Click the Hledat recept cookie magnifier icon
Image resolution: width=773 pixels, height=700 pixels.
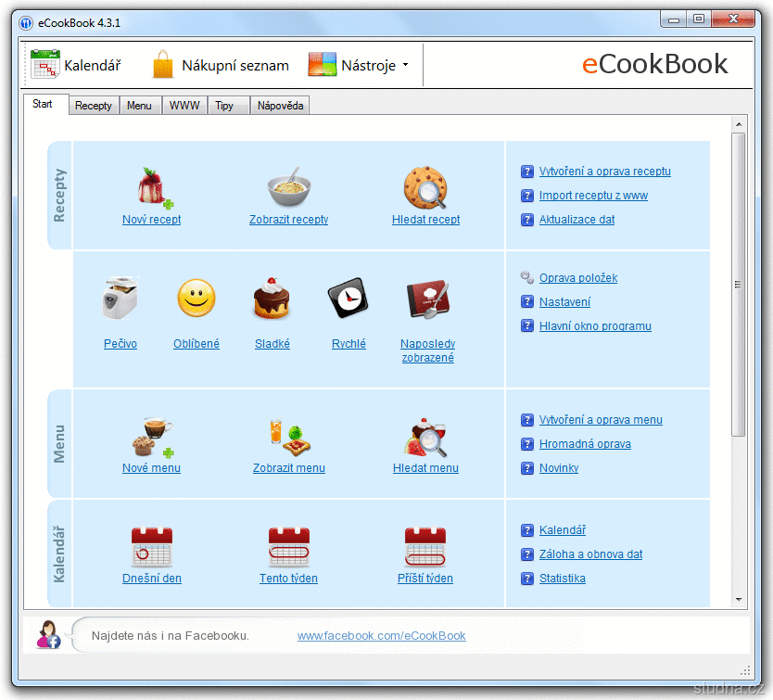pos(425,187)
